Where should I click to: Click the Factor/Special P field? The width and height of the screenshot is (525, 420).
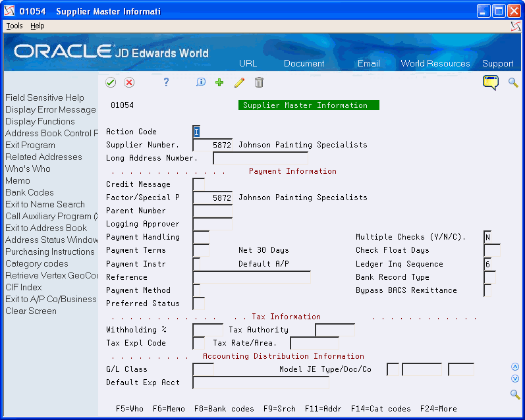click(212, 197)
